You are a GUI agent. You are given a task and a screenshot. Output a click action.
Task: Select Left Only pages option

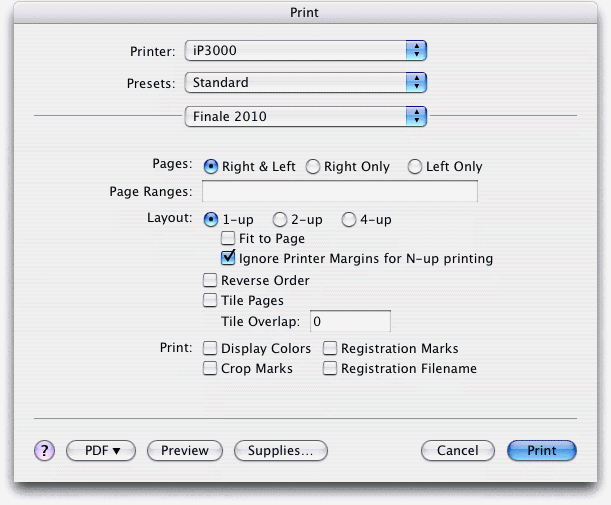415,167
